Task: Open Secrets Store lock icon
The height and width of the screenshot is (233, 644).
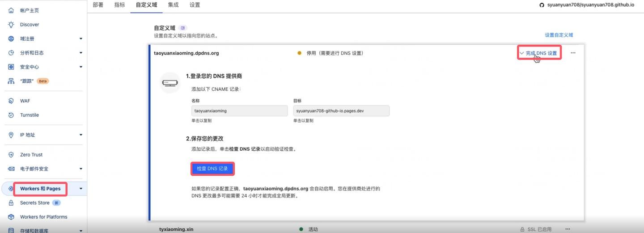Action: (x=11, y=203)
